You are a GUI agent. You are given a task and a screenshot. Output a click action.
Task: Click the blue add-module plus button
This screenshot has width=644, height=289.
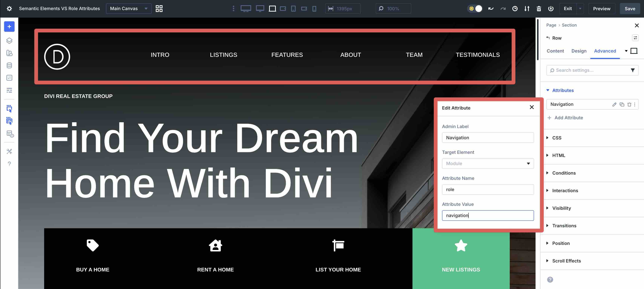click(9, 27)
